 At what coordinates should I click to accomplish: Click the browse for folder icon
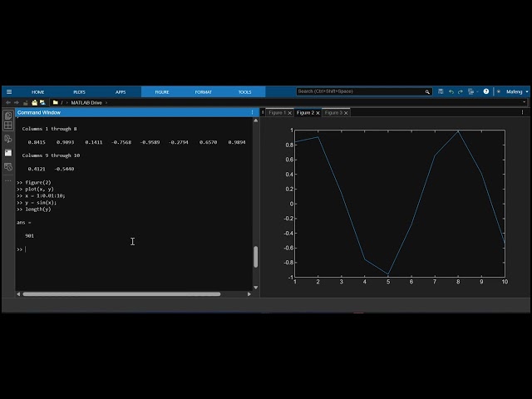click(34, 102)
